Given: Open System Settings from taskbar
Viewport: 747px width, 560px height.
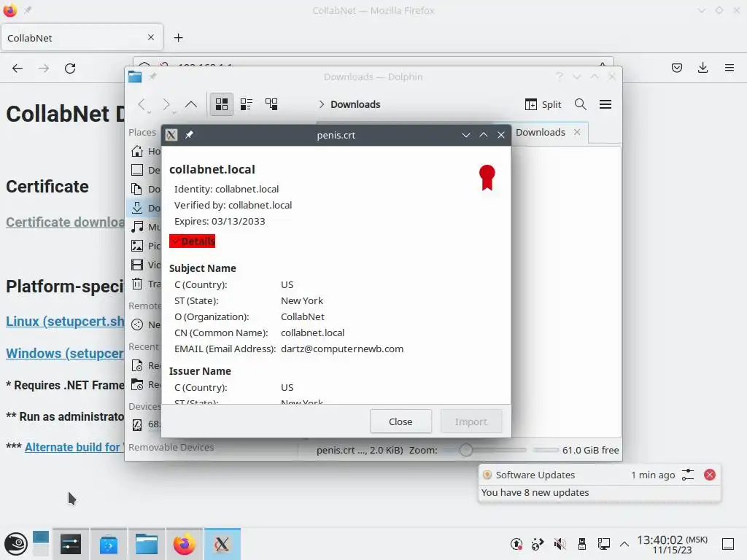Looking at the screenshot, I should tap(71, 544).
